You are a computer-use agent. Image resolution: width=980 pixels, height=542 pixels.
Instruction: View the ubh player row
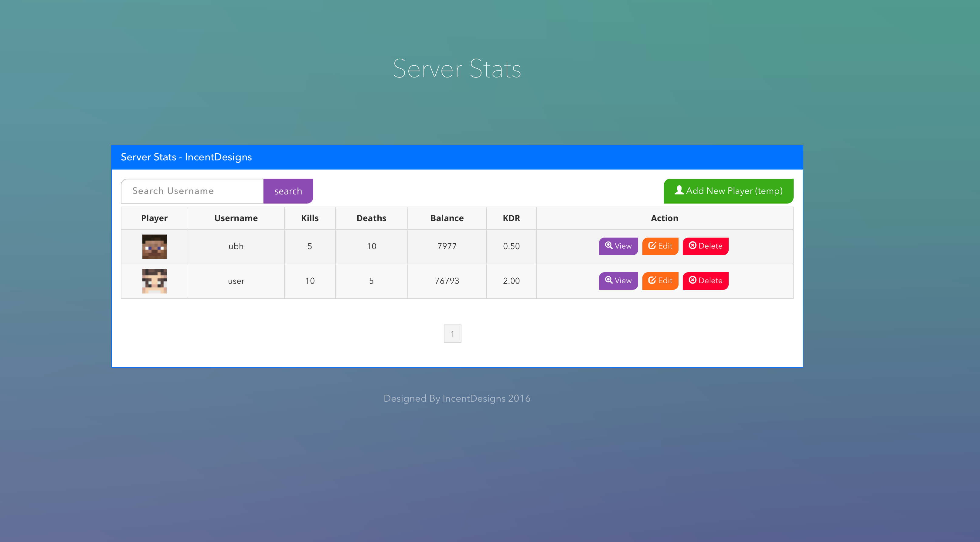pos(618,246)
